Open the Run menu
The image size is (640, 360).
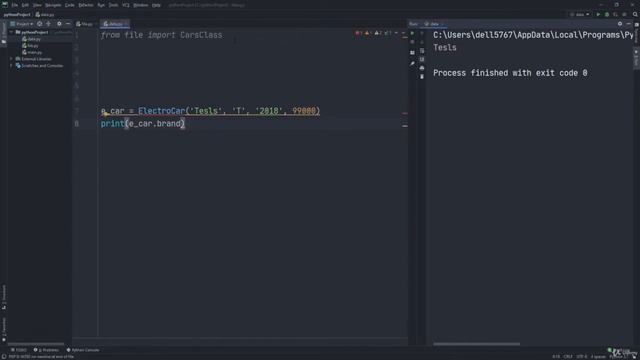tap(101, 5)
